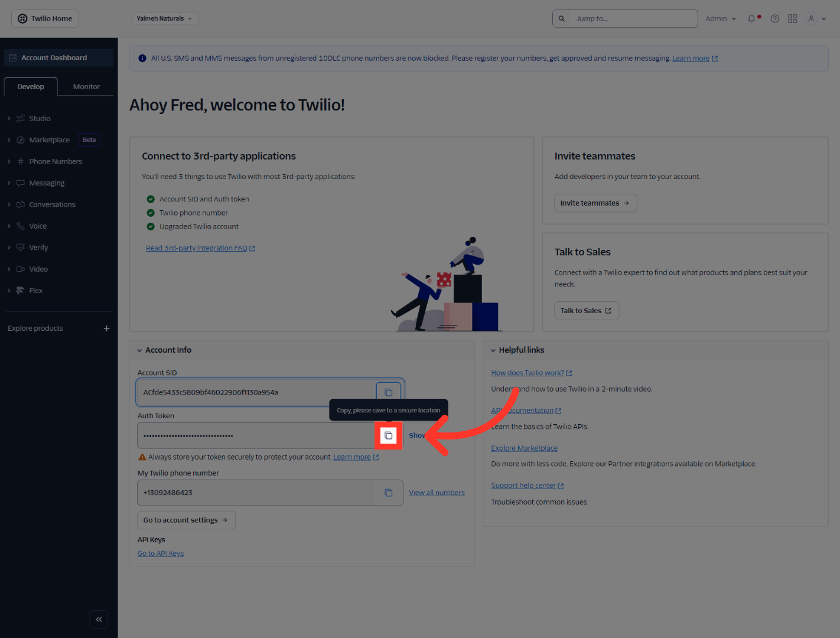Image resolution: width=840 pixels, height=638 pixels.
Task: Click the phone number +13092486423 field
Action: (270, 493)
